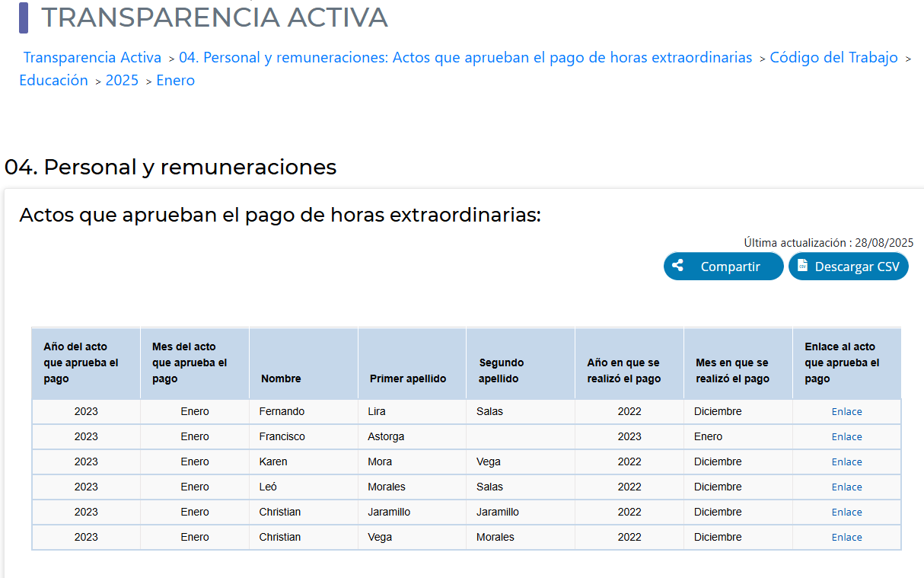Viewport: 924px width, 578px height.
Task: Click 'Año del acto que aprueba' column header
Action: (x=86, y=363)
